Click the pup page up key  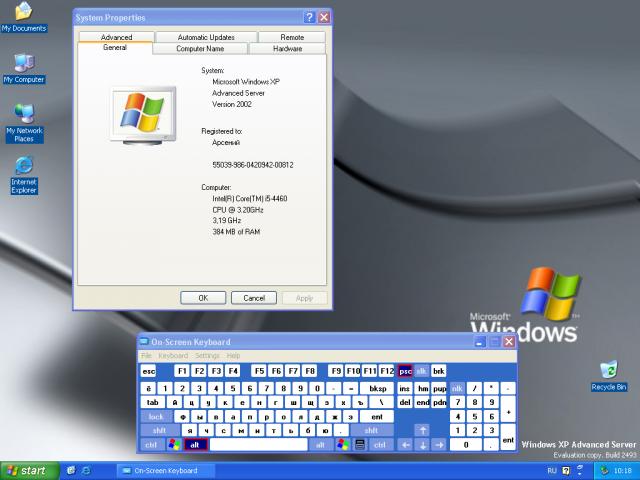pos(439,389)
